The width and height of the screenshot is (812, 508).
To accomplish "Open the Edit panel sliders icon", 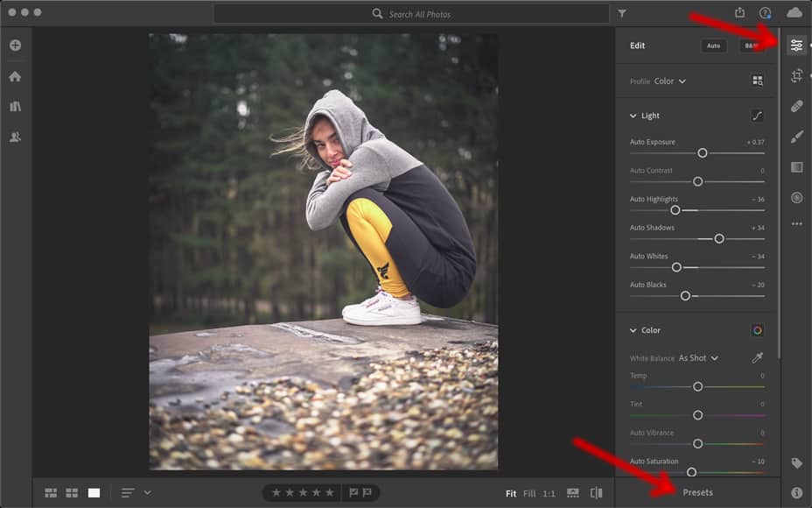I will 796,46.
